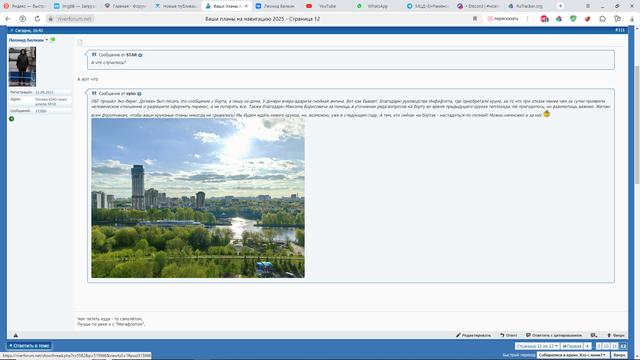
Task: Click the scrollbar down arrow at bottom
Action: tap(637, 357)
